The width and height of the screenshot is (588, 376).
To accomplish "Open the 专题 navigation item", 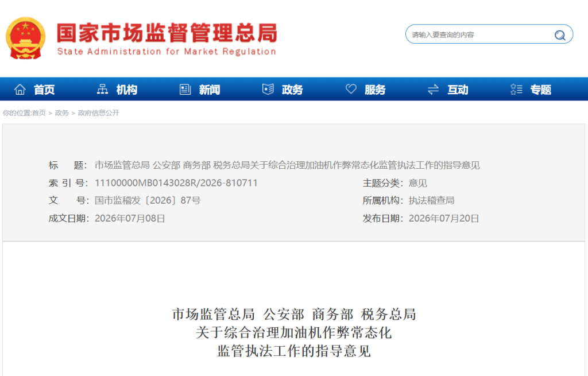I will click(541, 90).
